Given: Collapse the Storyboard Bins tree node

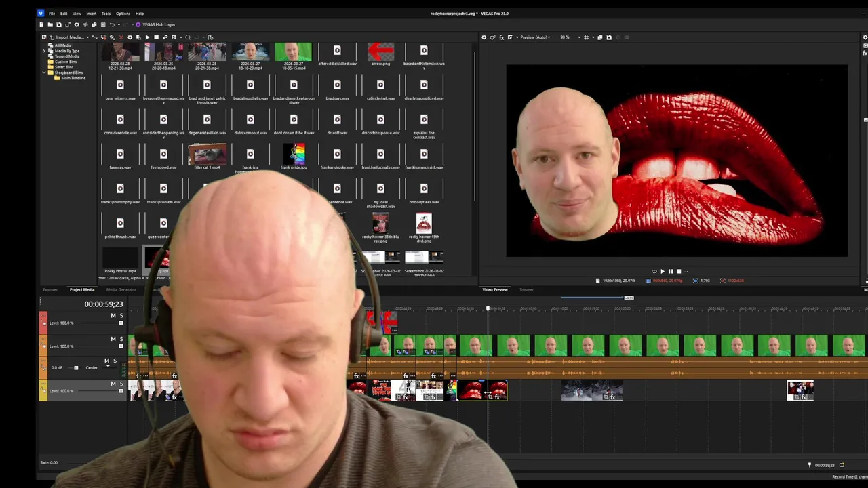Looking at the screenshot, I should 45,73.
